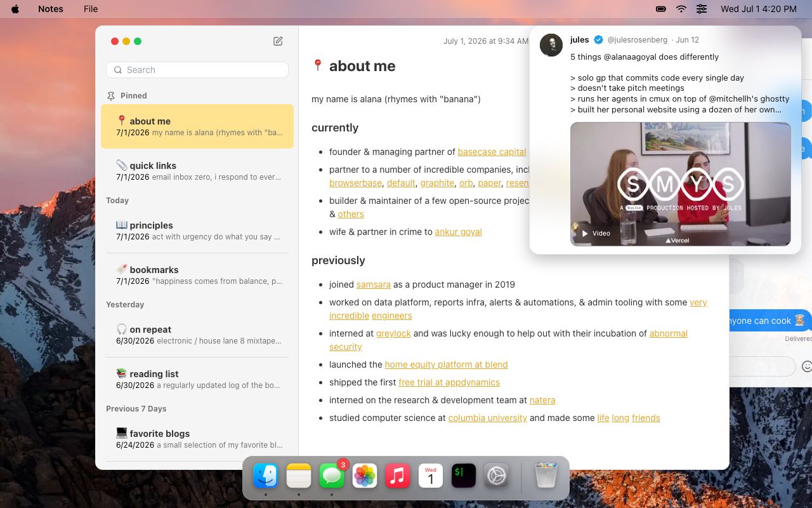Open the 'samsara' link

point(374,284)
